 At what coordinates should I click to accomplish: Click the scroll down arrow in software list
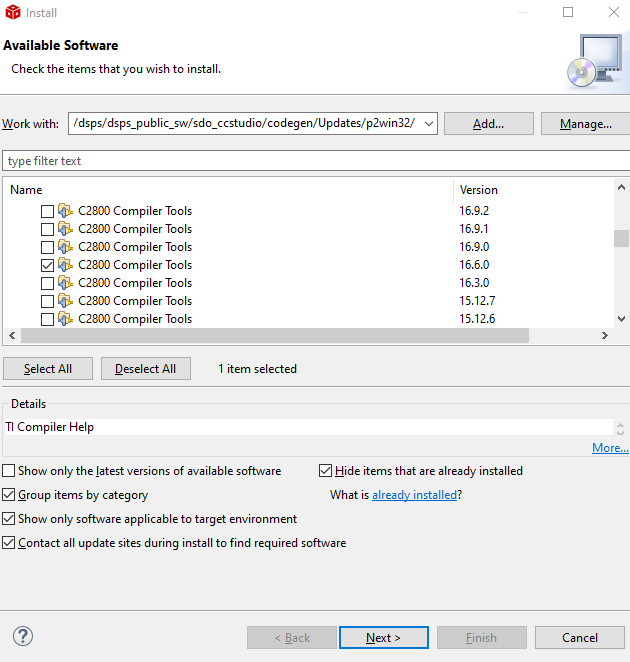tap(621, 319)
